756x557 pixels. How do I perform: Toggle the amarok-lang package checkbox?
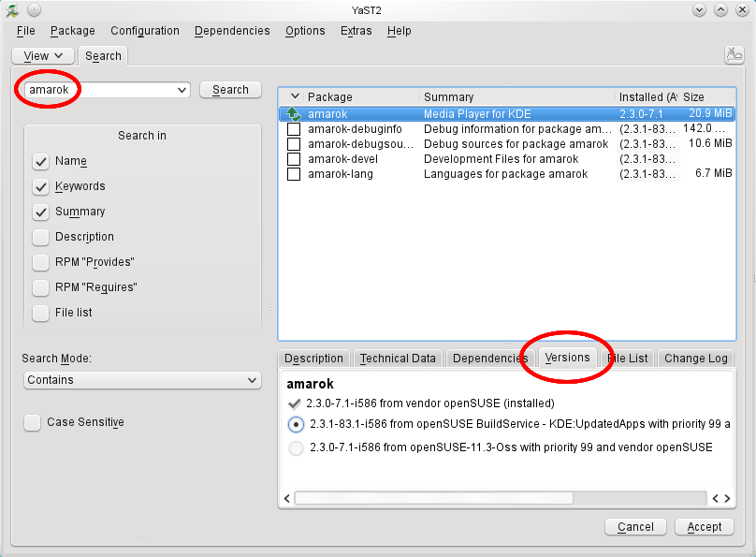coord(294,174)
